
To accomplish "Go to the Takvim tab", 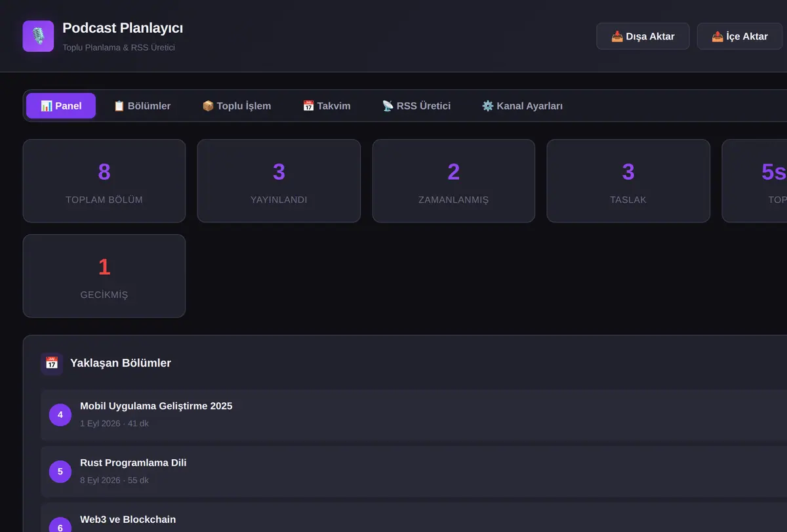I will tap(327, 106).
